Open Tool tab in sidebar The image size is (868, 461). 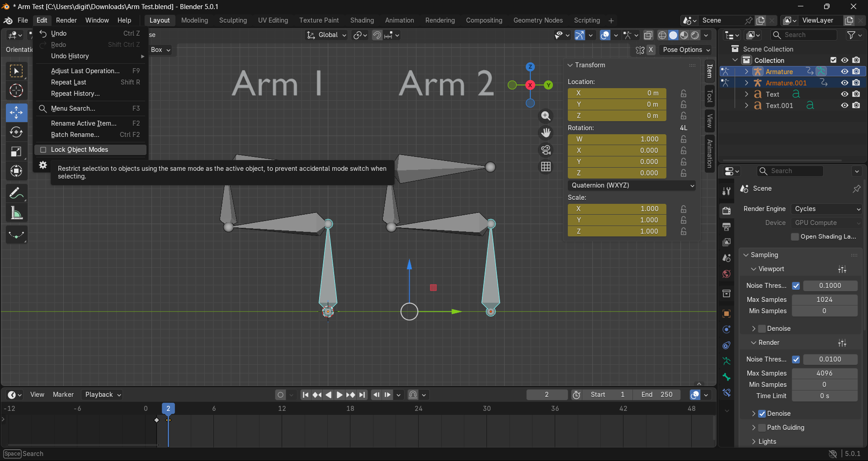click(x=709, y=96)
